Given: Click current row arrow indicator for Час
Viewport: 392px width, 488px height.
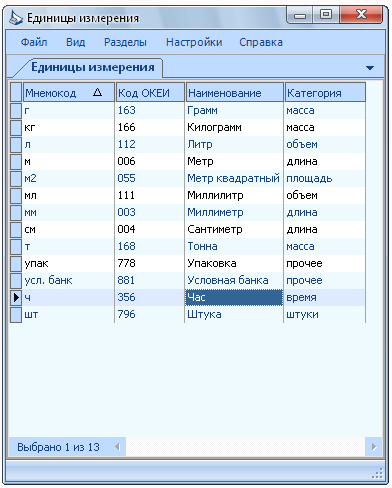Looking at the screenshot, I should tap(16, 297).
